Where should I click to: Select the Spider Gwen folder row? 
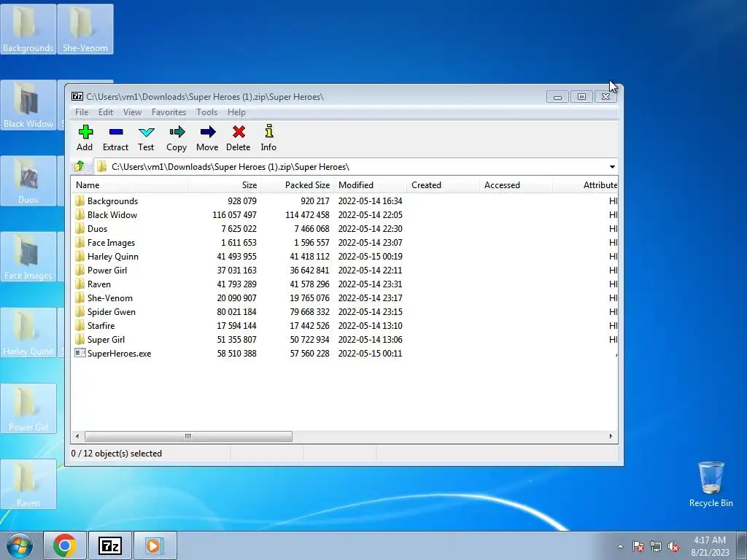[x=344, y=311]
